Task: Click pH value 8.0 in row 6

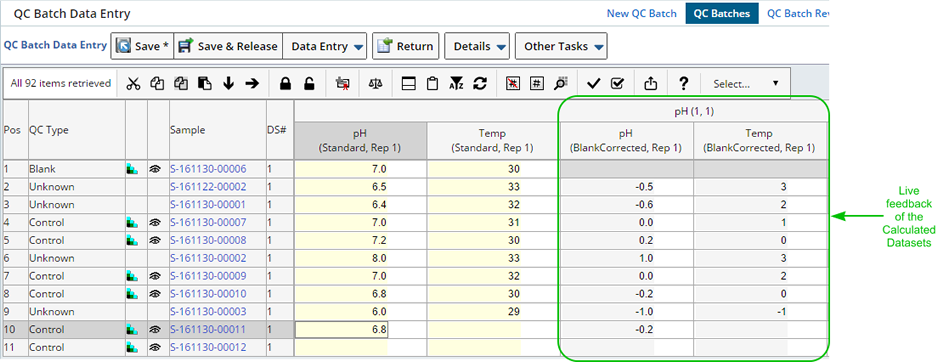Action: pos(380,258)
